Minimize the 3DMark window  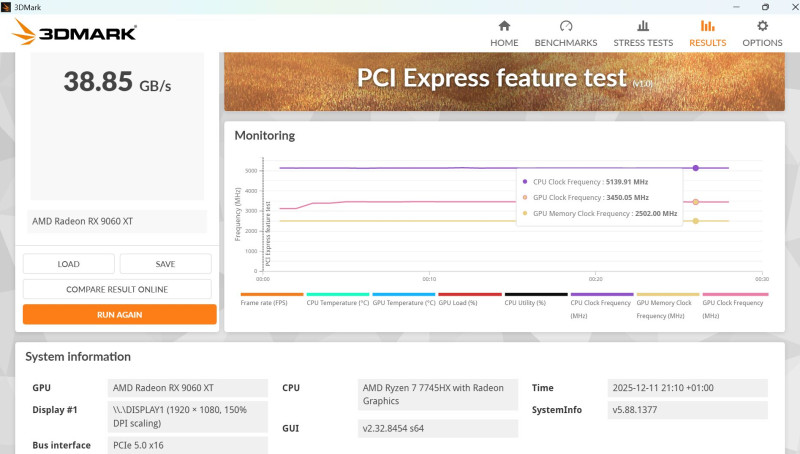pos(736,7)
